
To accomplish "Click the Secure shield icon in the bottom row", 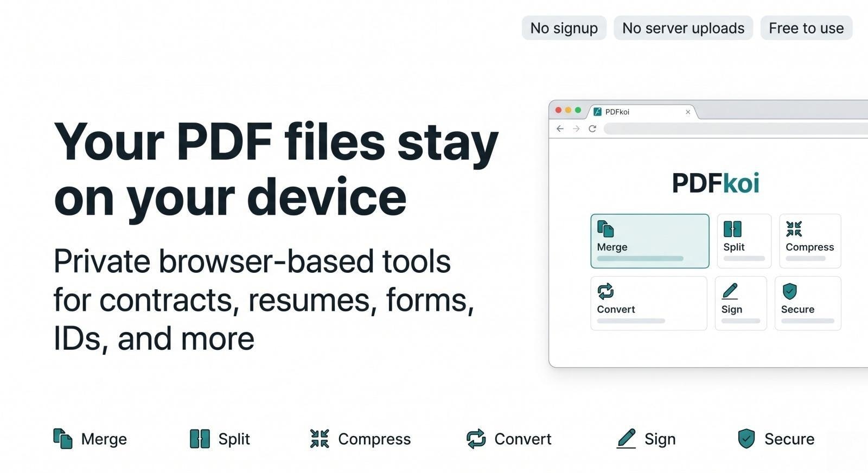I will coord(746,438).
